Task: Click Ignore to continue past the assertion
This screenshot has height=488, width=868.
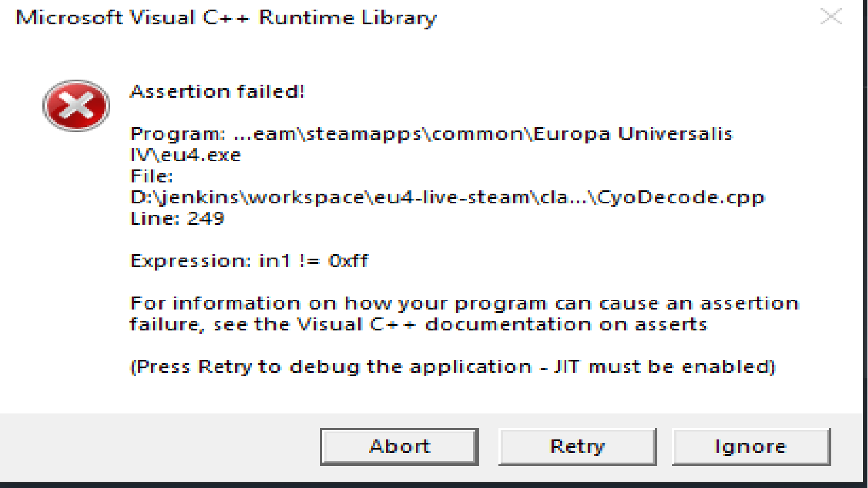Action: click(x=750, y=446)
